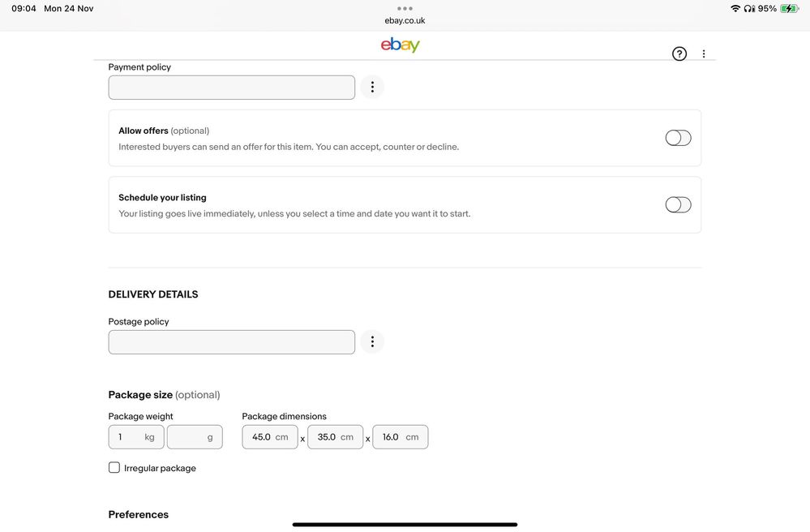Open the Payment policy dropdown field

click(232, 88)
